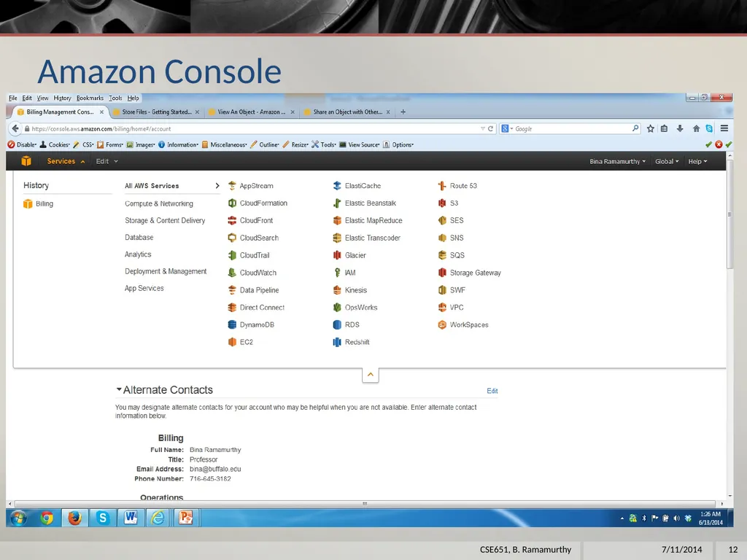Open the CloudSearch icon

coord(232,238)
